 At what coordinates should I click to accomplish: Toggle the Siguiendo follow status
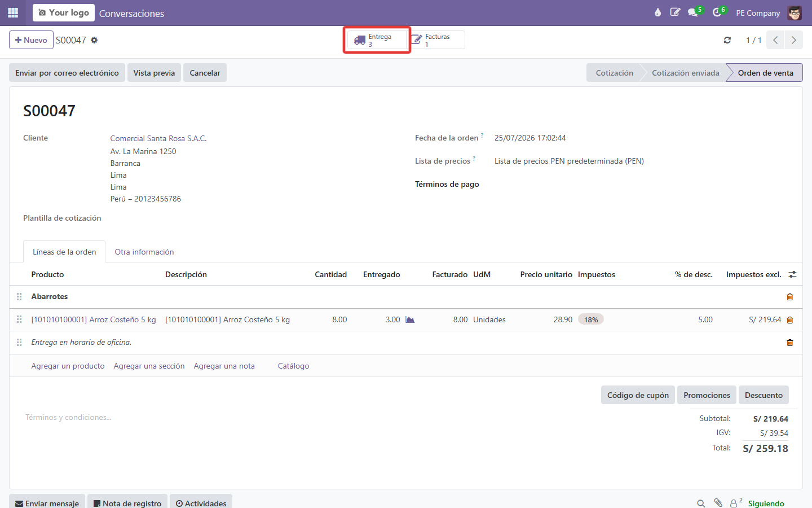(766, 503)
